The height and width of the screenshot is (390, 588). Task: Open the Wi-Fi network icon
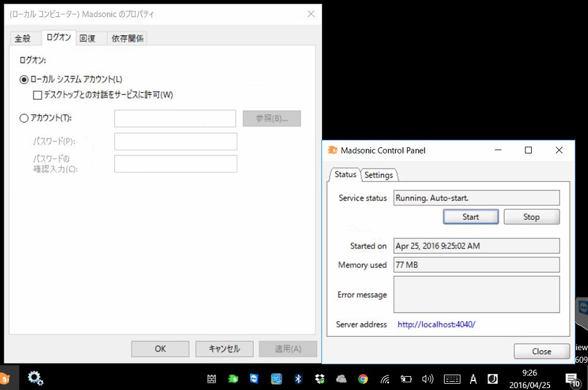click(385, 379)
